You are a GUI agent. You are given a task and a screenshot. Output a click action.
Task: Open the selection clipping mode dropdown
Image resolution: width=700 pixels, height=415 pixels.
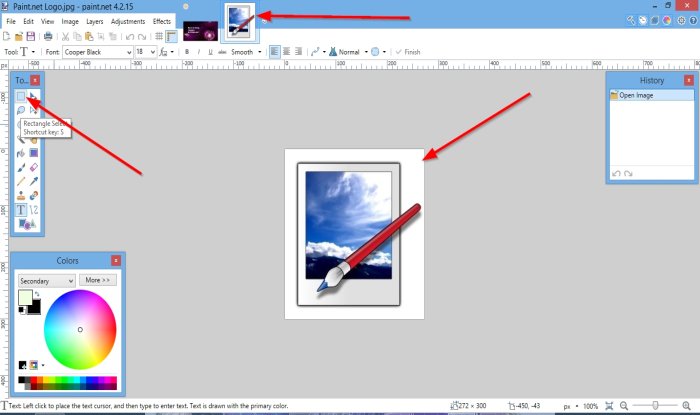(379, 52)
